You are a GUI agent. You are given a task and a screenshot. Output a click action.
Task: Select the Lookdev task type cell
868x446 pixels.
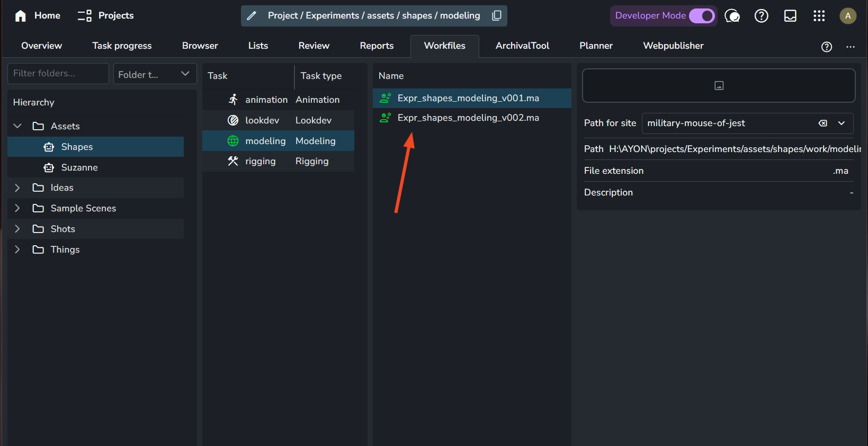[x=314, y=120]
